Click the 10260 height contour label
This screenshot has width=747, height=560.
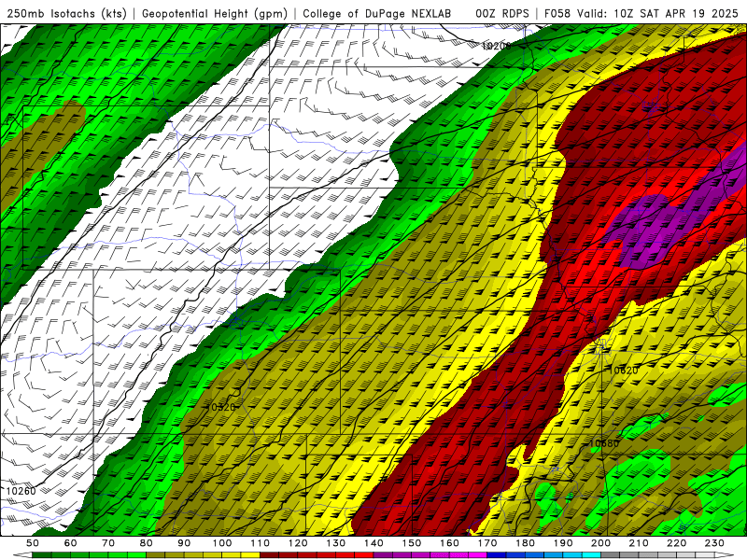coord(21,491)
